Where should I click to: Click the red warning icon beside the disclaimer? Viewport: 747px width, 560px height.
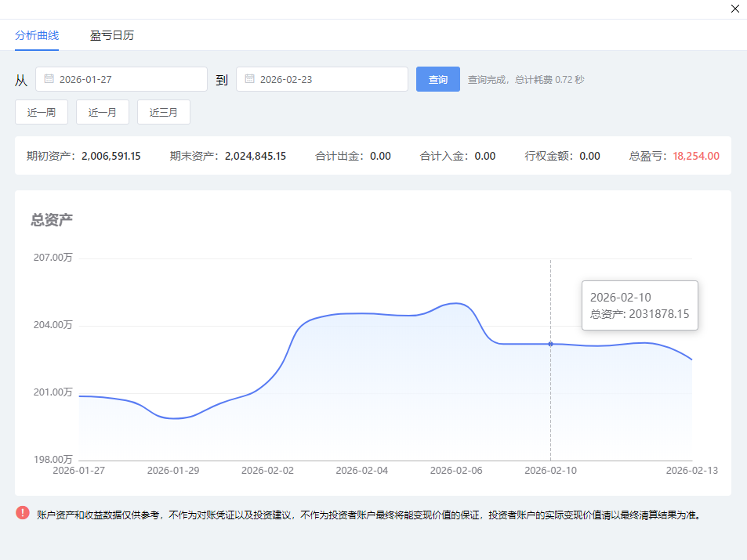(x=23, y=514)
